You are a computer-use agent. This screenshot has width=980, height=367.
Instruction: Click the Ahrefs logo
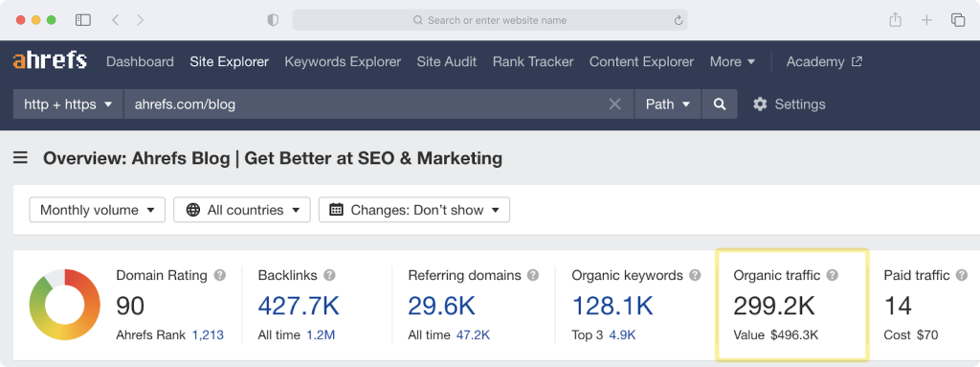coord(50,61)
